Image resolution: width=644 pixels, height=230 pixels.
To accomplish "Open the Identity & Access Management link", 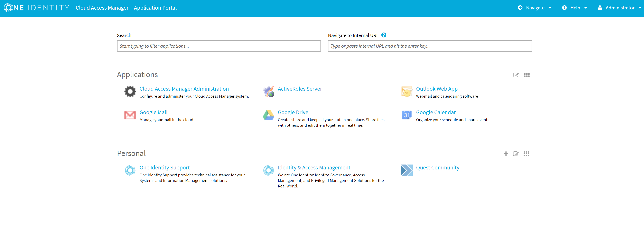I will [314, 168].
